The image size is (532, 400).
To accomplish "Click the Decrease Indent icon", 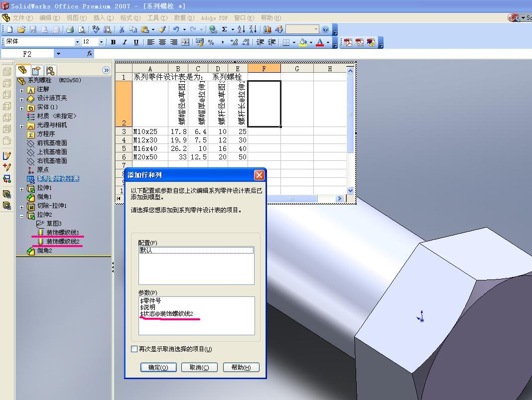I will (x=260, y=42).
